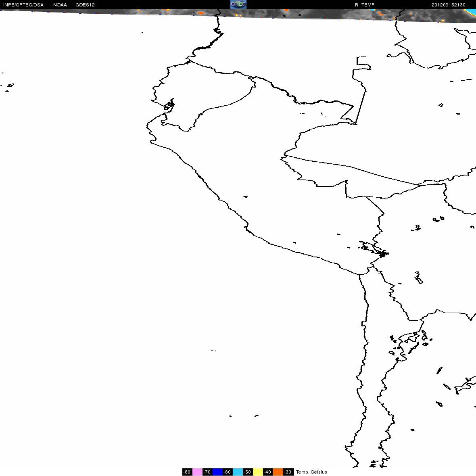The width and height of the screenshot is (476, 476).
Task: Click the -30 legend value
Action: pos(288,472)
